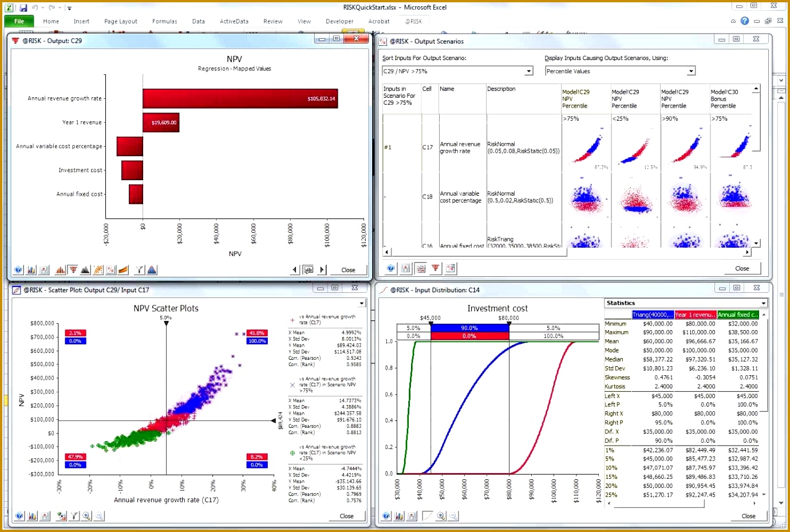The image size is (790, 532).
Task: Click <25% scatter thumbnail for C18 row
Action: tap(635, 198)
